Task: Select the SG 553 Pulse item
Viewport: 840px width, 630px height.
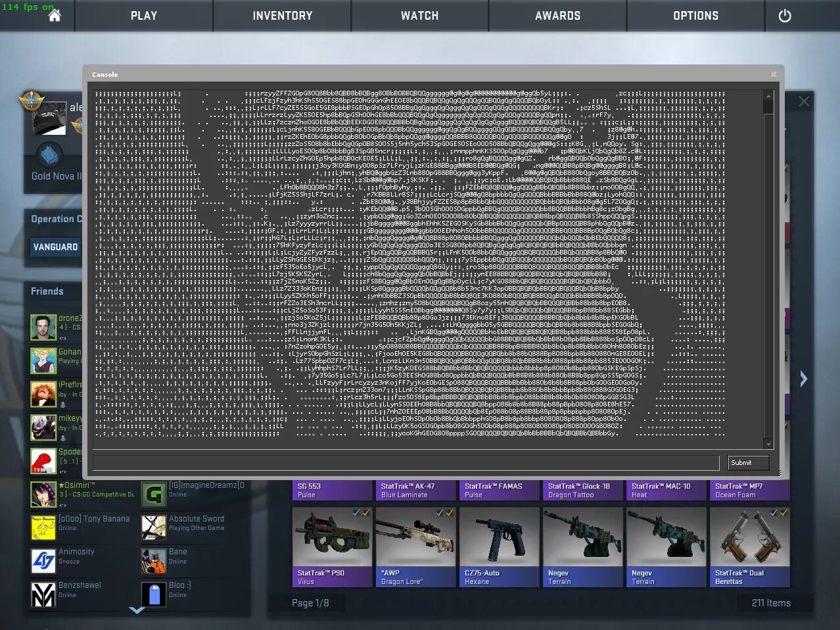Action: point(333,491)
